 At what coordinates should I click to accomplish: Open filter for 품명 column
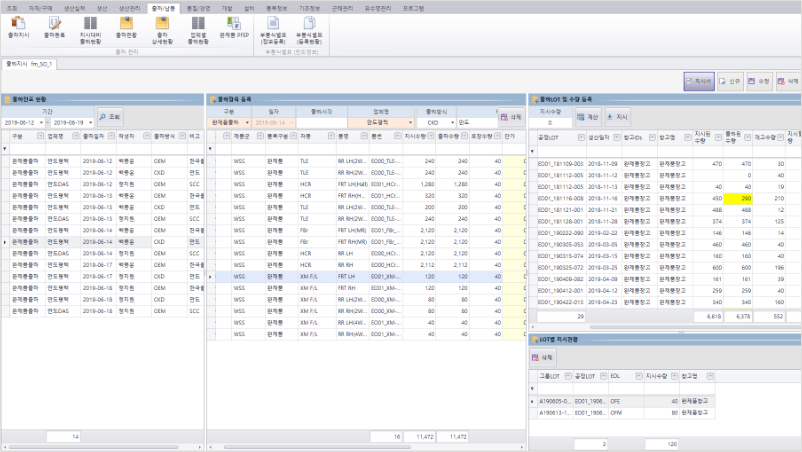364,136
